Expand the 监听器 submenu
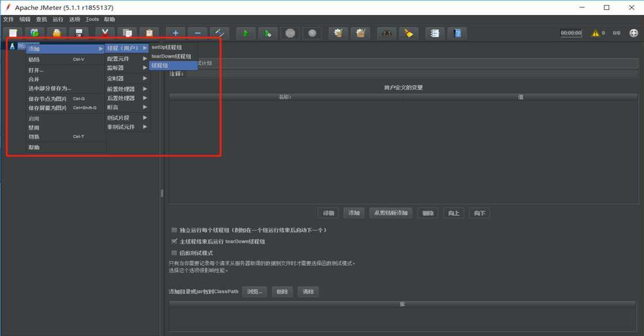644x336 pixels. coord(127,68)
